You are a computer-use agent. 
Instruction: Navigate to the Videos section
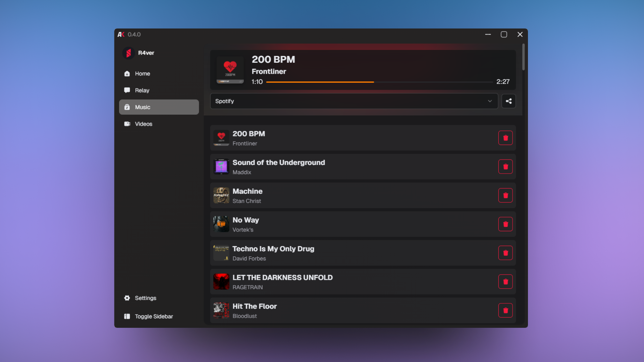point(143,124)
